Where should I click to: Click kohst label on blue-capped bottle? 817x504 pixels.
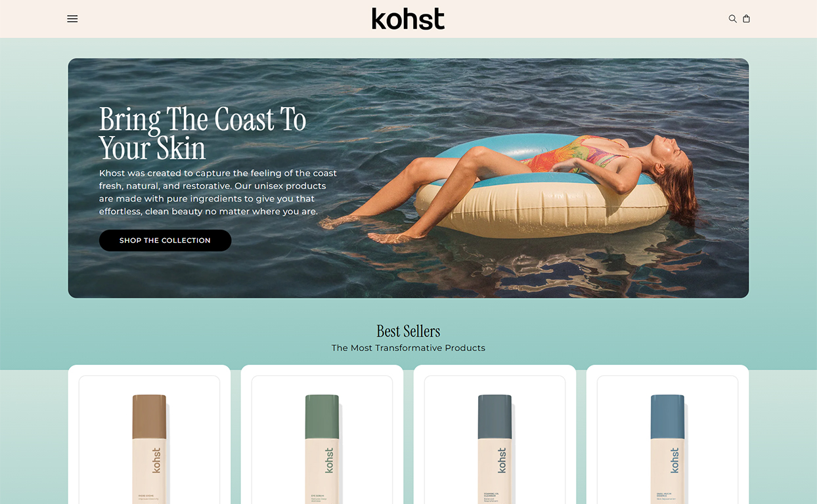(x=674, y=460)
